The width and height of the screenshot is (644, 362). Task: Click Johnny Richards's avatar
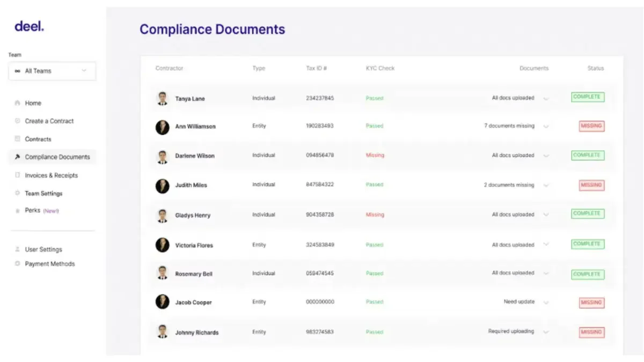point(162,332)
